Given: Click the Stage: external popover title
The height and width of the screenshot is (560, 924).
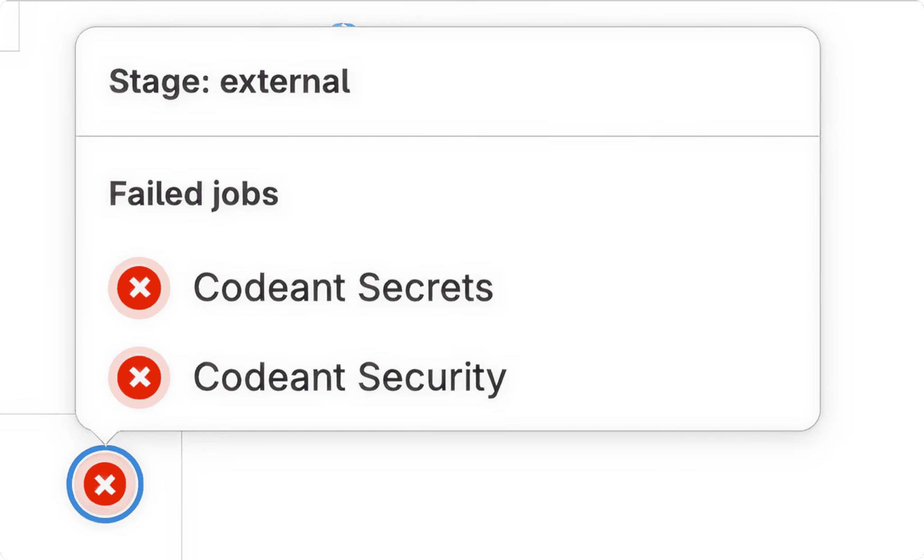Looking at the screenshot, I should click(229, 82).
